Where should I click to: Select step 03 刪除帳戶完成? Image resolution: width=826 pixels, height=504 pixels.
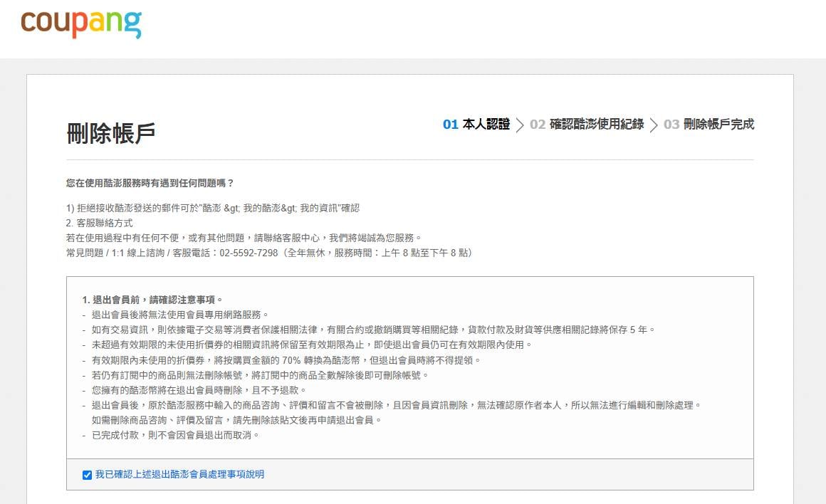pyautogui.click(x=709, y=125)
